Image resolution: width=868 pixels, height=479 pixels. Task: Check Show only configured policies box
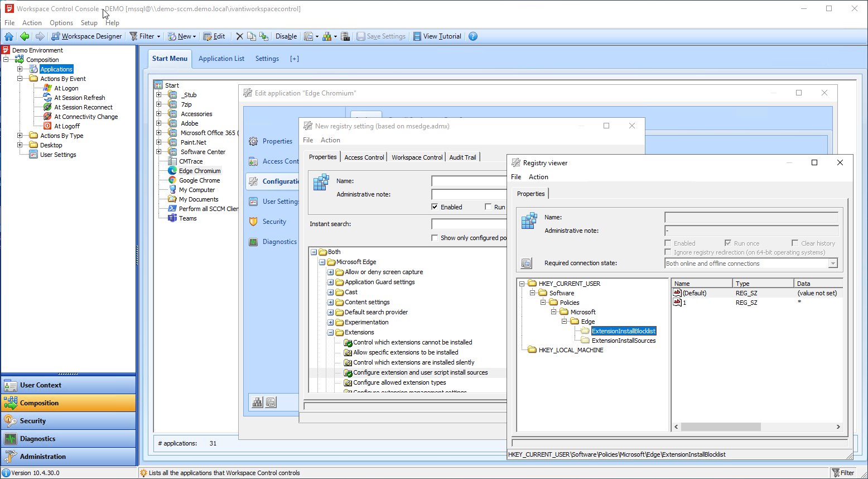pos(435,238)
